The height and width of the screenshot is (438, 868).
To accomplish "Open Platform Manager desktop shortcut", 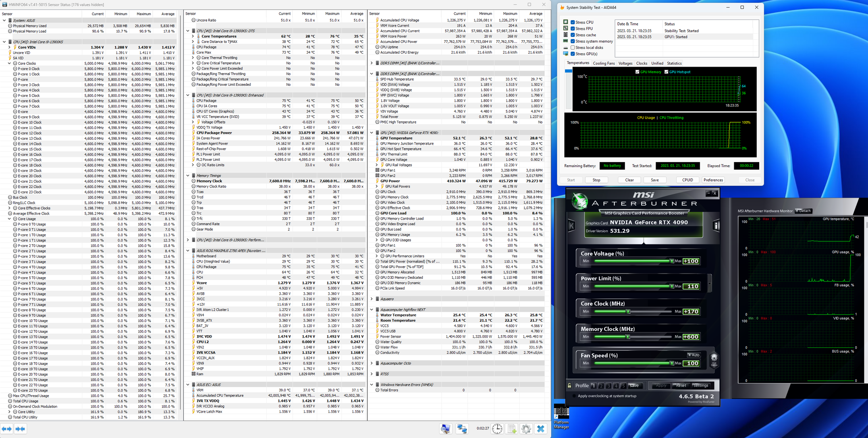I will pyautogui.click(x=561, y=417).
